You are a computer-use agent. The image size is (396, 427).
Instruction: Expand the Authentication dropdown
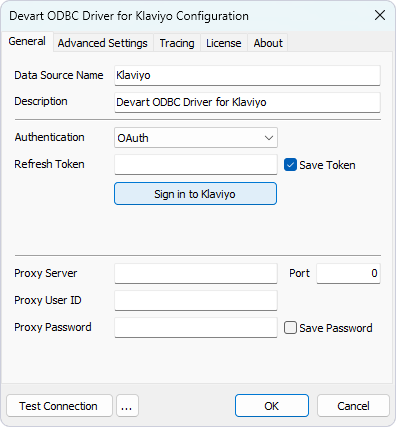coord(196,138)
